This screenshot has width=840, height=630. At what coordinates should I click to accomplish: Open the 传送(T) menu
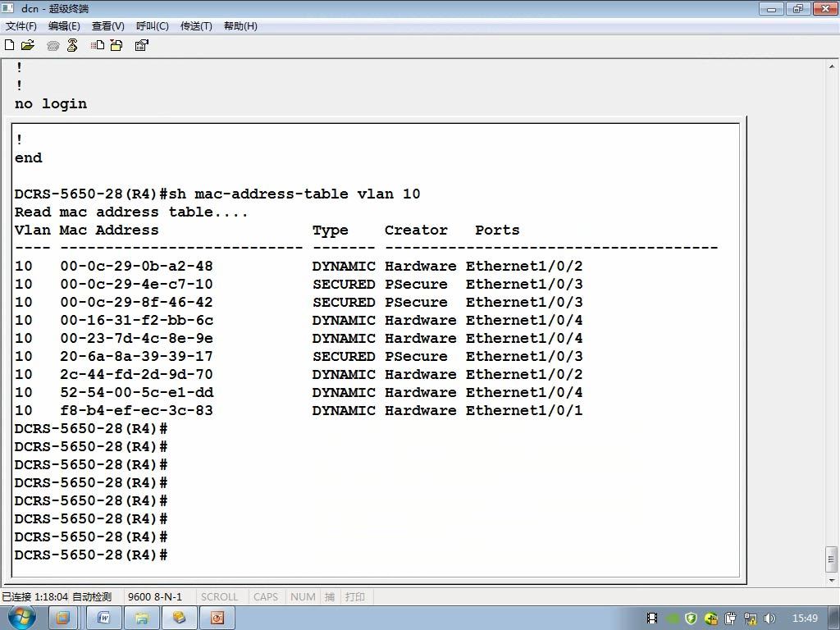[x=197, y=25]
